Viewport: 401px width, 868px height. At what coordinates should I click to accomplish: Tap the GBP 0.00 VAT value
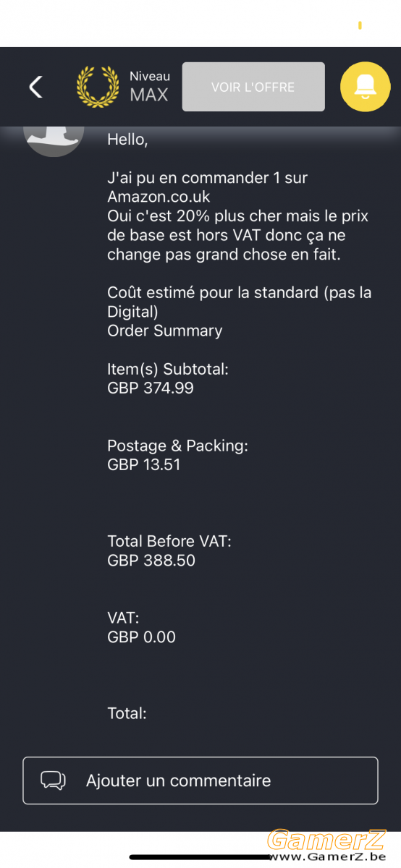click(x=142, y=637)
